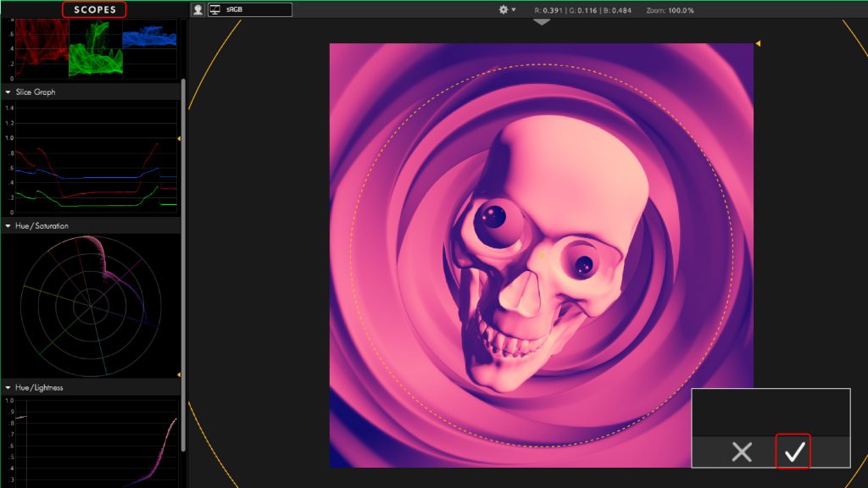Click the yellow arrow marker at image corner
This screenshot has width=868, height=488.
pyautogui.click(x=758, y=43)
